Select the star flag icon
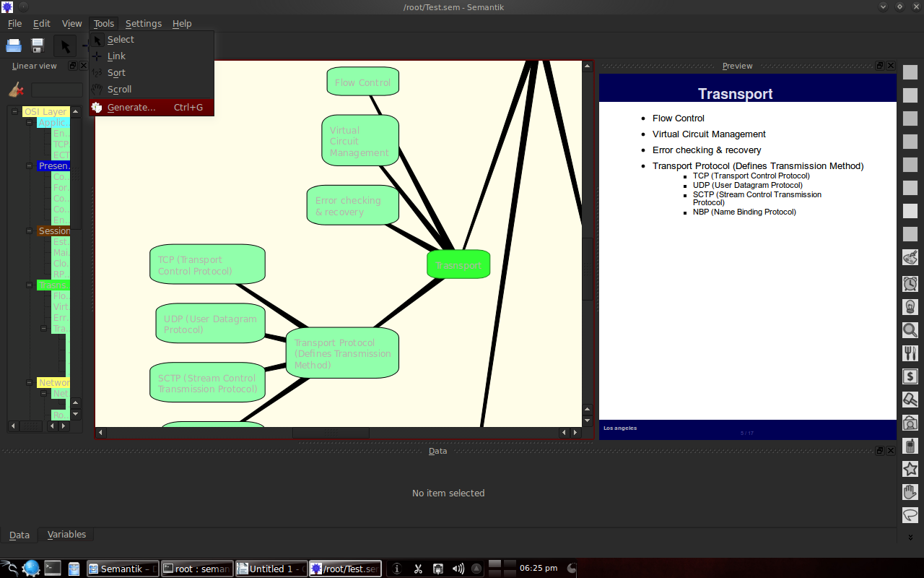The height and width of the screenshot is (578, 924). pyautogui.click(x=910, y=469)
